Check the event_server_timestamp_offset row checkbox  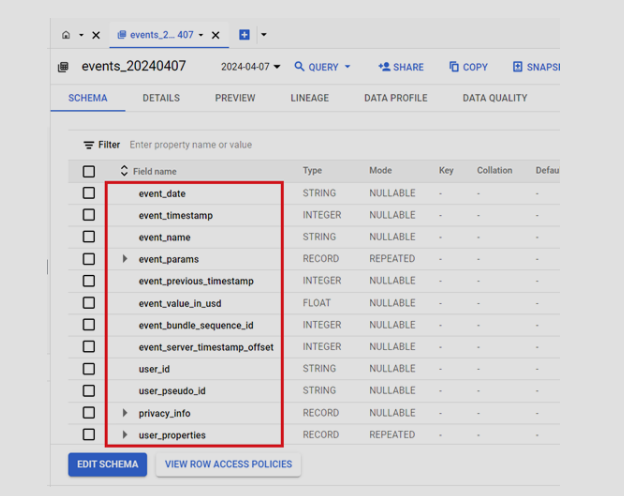(89, 347)
